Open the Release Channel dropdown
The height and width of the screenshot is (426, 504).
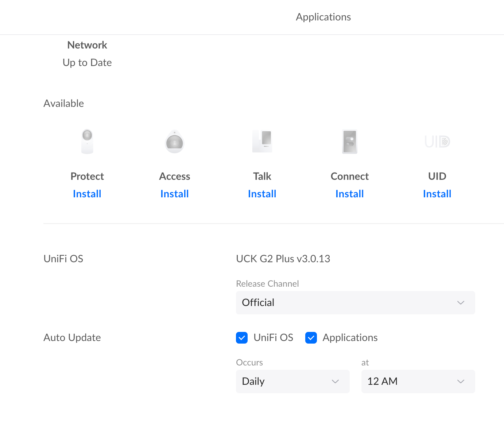[356, 303]
